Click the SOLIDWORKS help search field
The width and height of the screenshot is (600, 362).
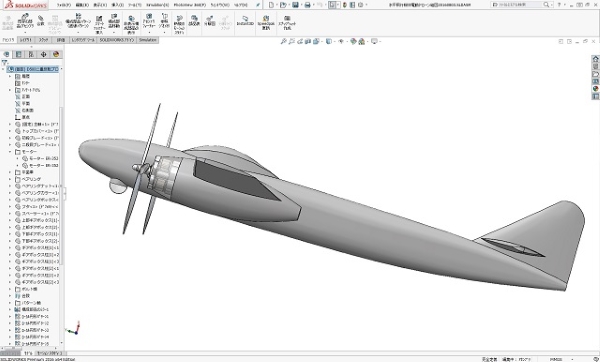pyautogui.click(x=517, y=5)
